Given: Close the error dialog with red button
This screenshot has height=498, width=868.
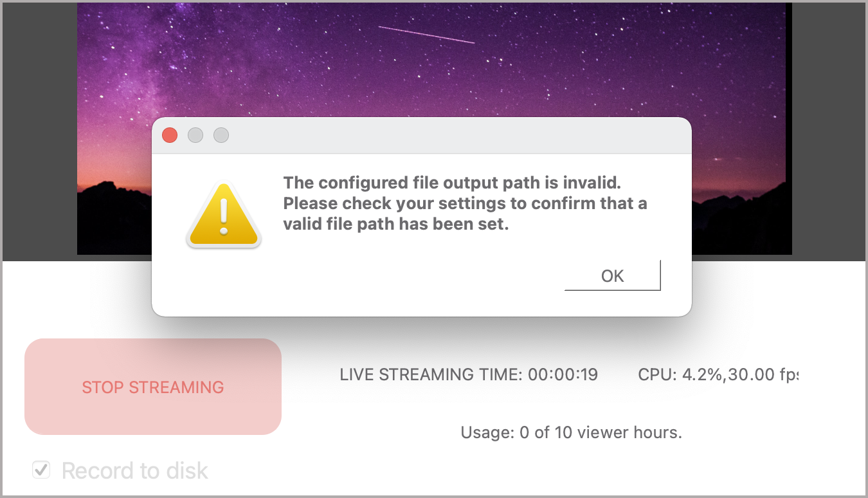Looking at the screenshot, I should [x=170, y=135].
